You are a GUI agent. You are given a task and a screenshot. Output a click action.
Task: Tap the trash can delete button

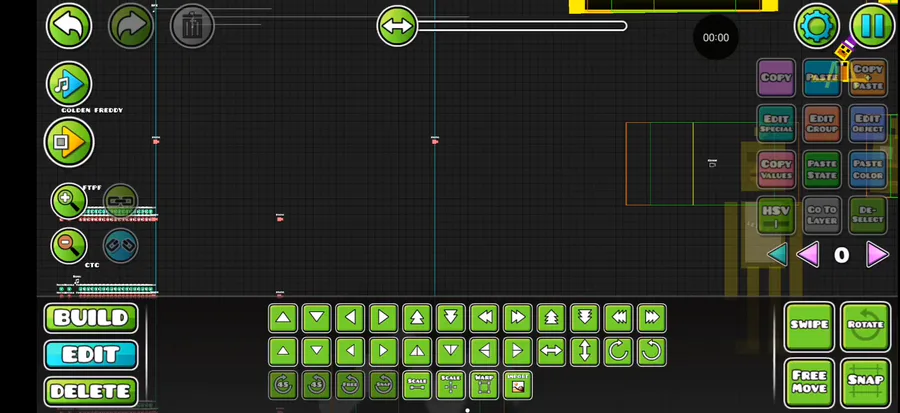pos(192,26)
